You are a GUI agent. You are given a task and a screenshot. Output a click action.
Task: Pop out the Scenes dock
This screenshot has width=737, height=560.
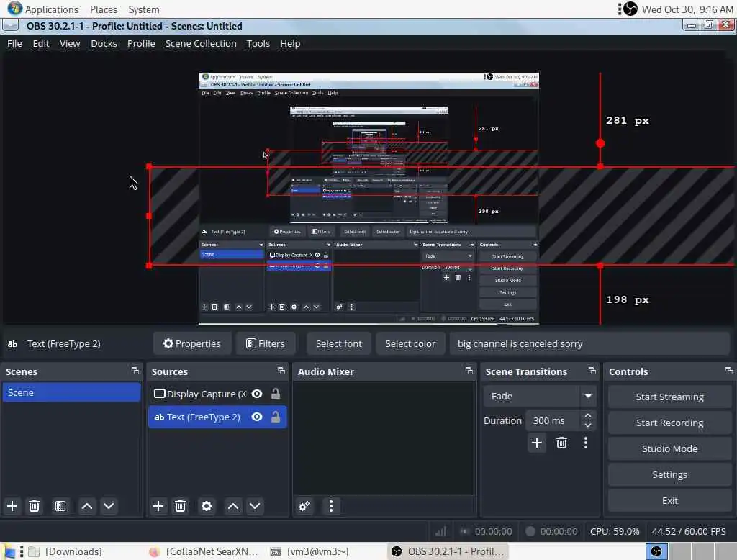pyautogui.click(x=135, y=371)
